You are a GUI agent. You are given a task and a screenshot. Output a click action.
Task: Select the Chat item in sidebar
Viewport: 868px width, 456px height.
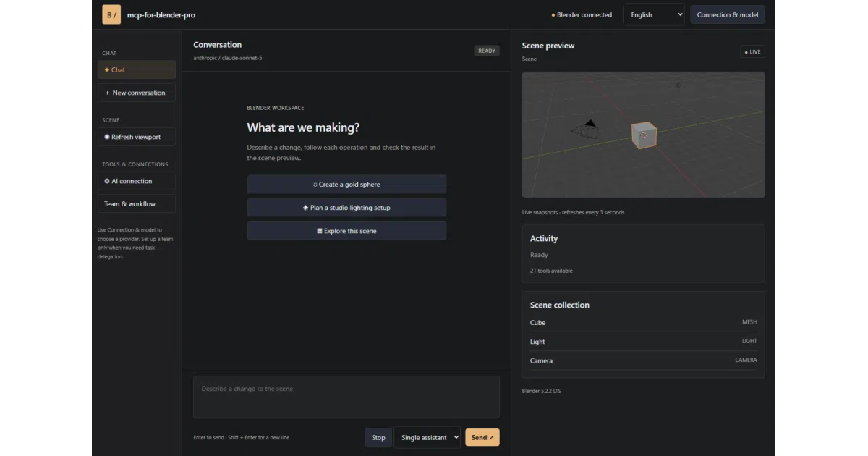137,70
